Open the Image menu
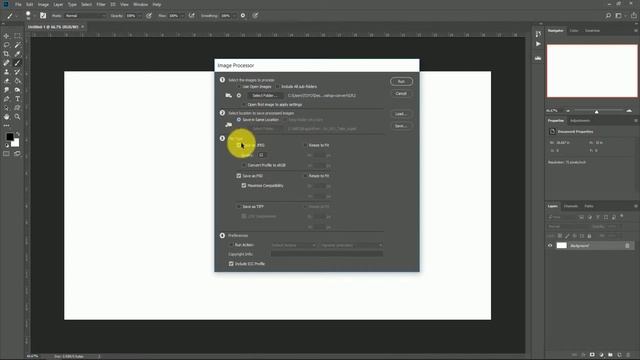This screenshot has width=640, height=360. pos(43,4)
